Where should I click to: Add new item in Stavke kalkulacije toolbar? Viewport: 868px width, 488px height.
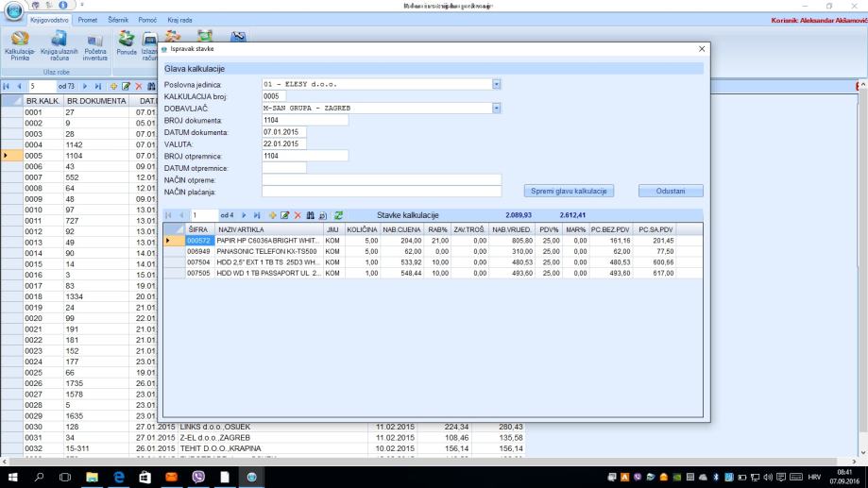click(x=274, y=216)
